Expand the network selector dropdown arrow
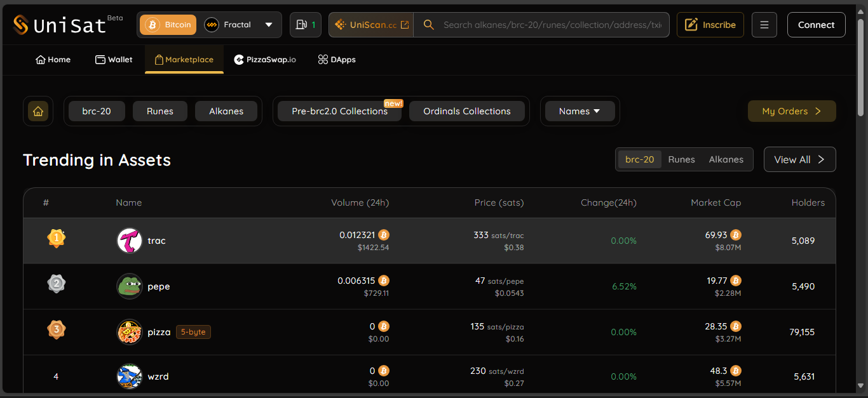The width and height of the screenshot is (868, 398). [x=269, y=25]
